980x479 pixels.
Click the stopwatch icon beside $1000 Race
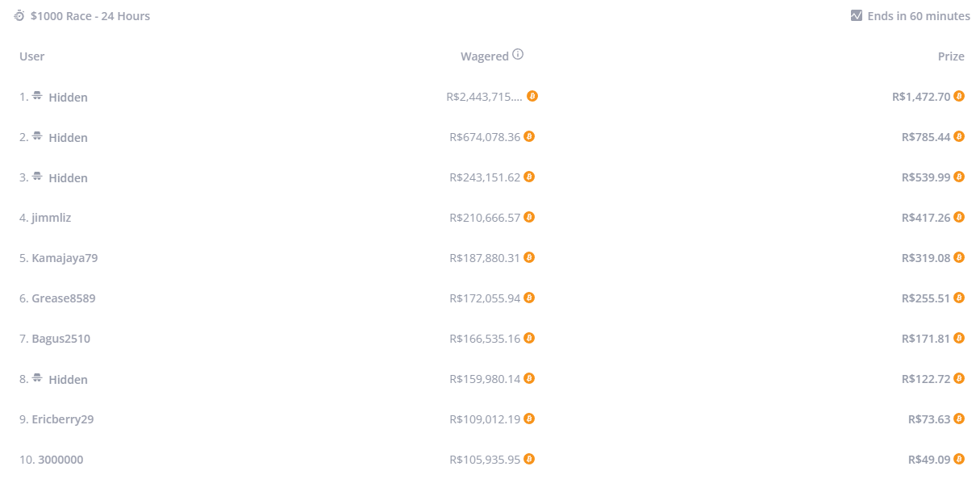[19, 16]
